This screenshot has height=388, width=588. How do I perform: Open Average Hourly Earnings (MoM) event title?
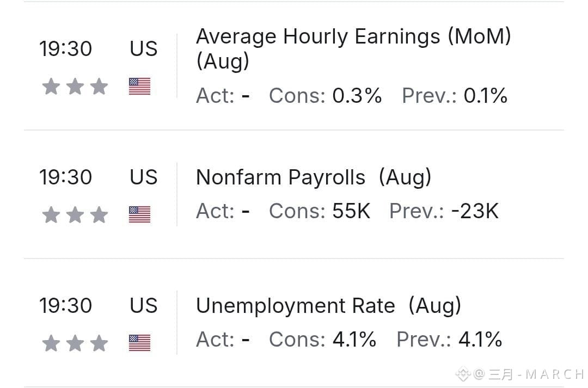click(353, 49)
